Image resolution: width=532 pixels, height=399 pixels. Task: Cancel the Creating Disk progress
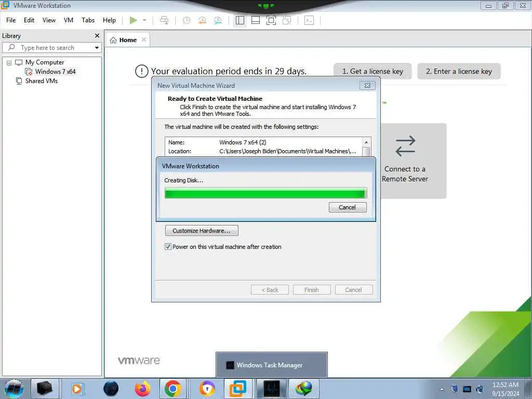pos(348,207)
